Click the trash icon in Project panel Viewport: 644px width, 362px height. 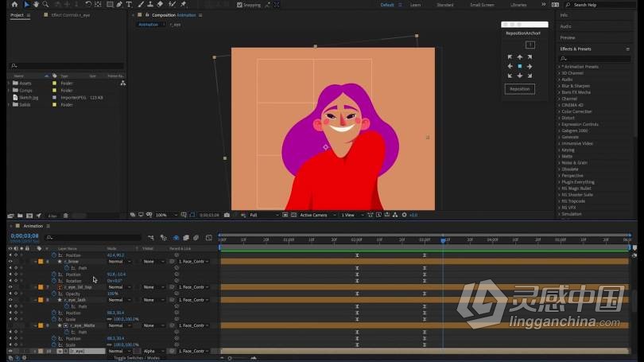coord(66,216)
